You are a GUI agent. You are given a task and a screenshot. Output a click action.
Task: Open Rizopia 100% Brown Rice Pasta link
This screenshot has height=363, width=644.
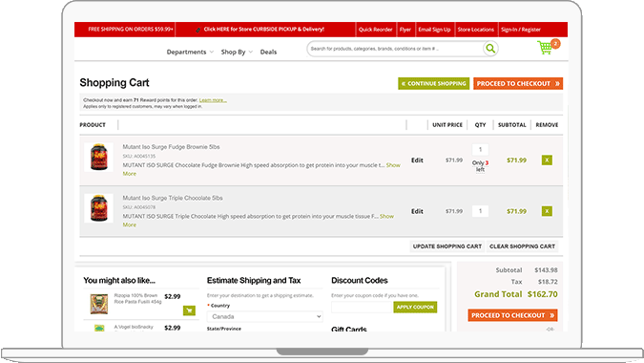point(137,298)
